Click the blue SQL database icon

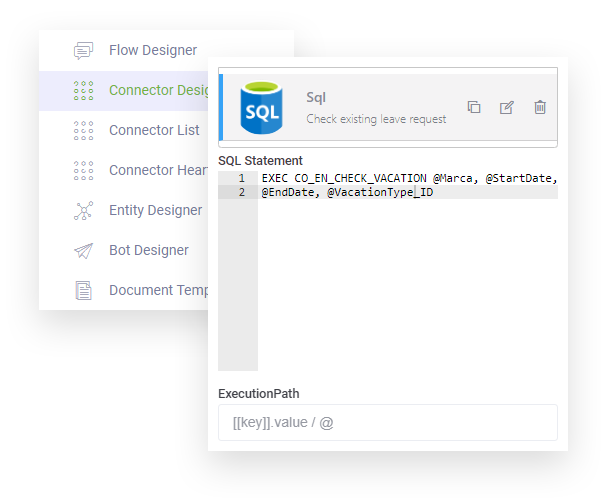click(x=261, y=107)
